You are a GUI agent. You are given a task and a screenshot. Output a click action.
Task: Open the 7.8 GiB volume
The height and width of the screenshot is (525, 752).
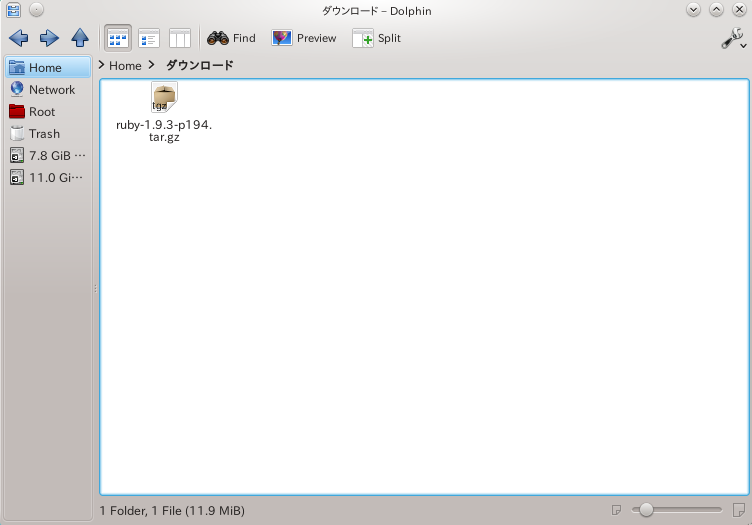pyautogui.click(x=48, y=156)
